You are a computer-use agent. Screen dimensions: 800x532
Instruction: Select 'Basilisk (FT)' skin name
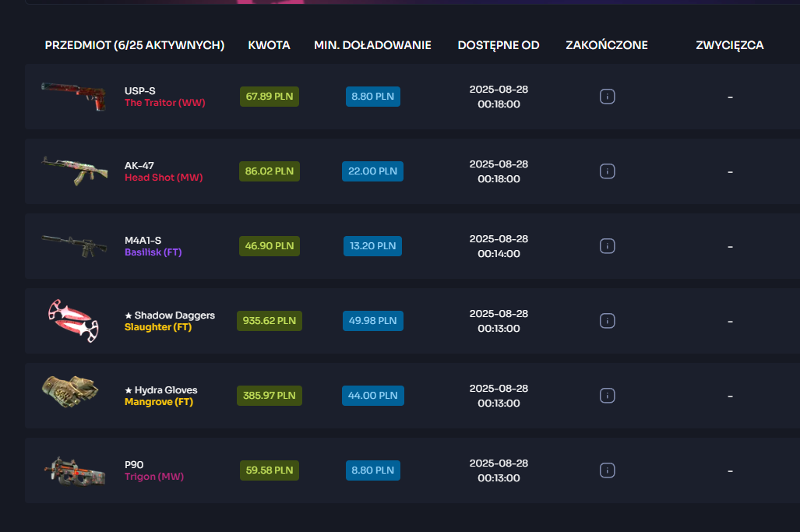153,252
